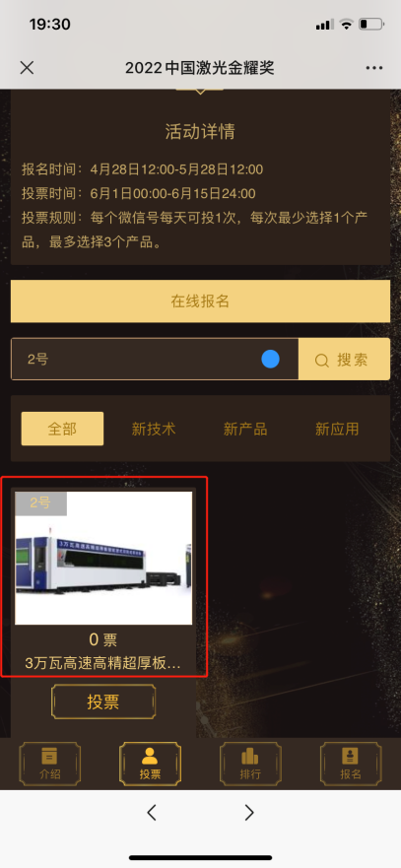The image size is (401, 868).
Task: Tap the blue cursor handle in search box
Action: [270, 360]
